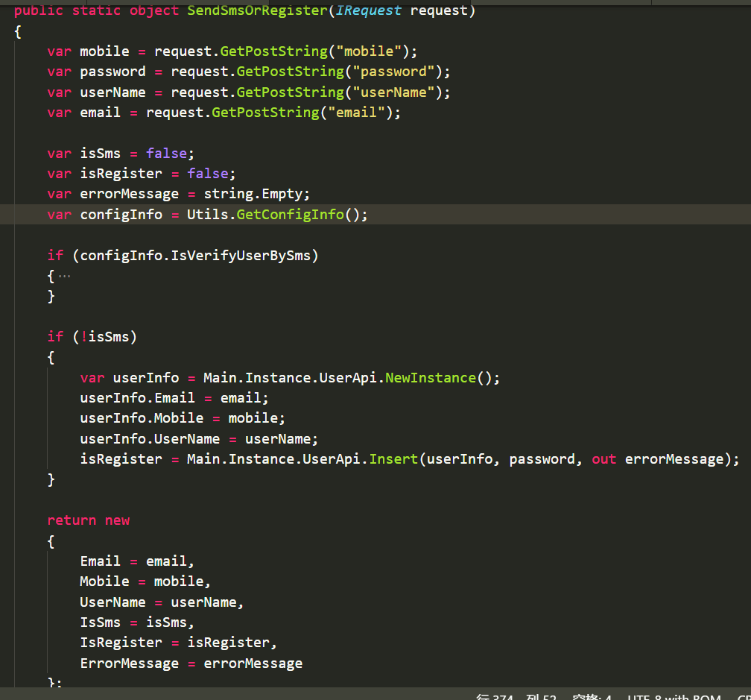Click the false value assigned to isRegister
Screen dimensions: 751x700
(207, 174)
